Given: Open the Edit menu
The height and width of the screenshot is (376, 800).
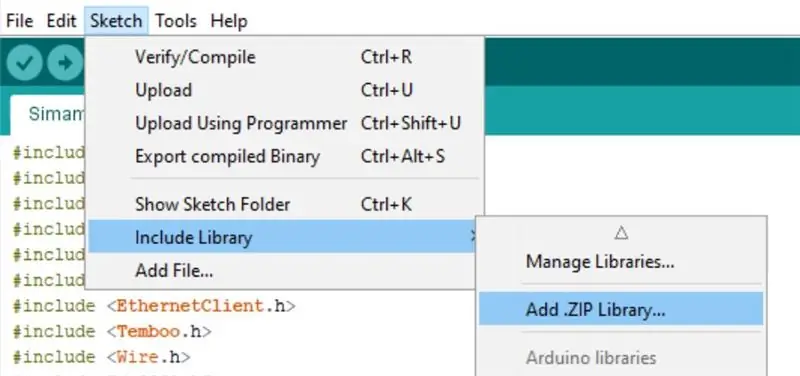Looking at the screenshot, I should click(x=61, y=21).
